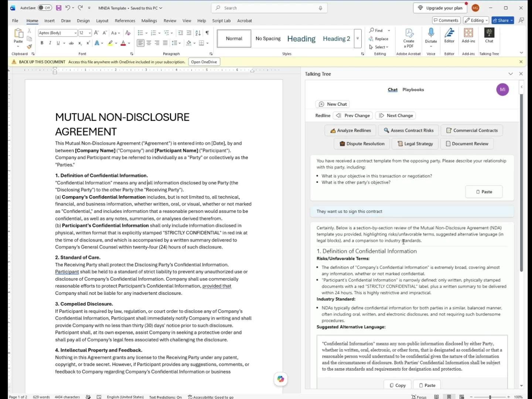Adjust the zoom slider
532x399 pixels.
(490, 397)
